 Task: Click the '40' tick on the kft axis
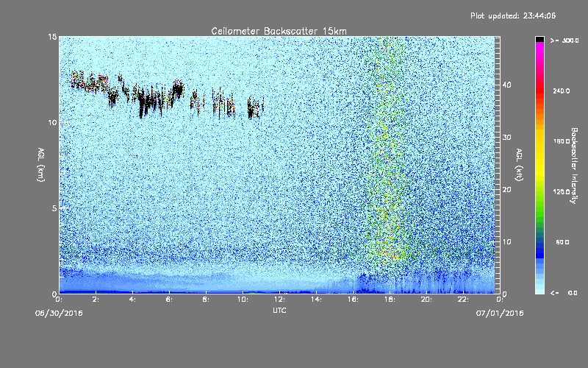click(x=506, y=85)
